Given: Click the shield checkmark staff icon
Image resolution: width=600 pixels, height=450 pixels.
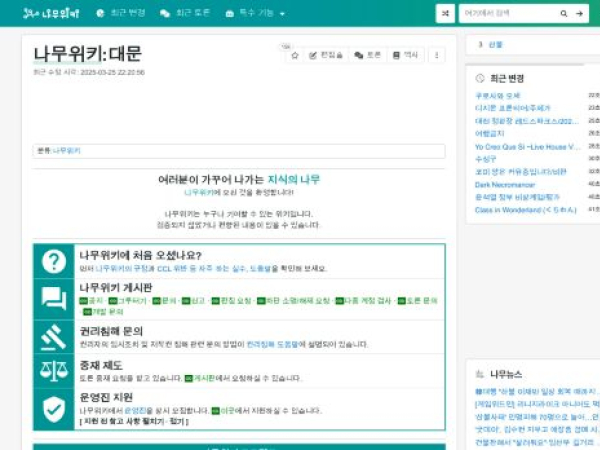Looking at the screenshot, I should click(x=54, y=409).
